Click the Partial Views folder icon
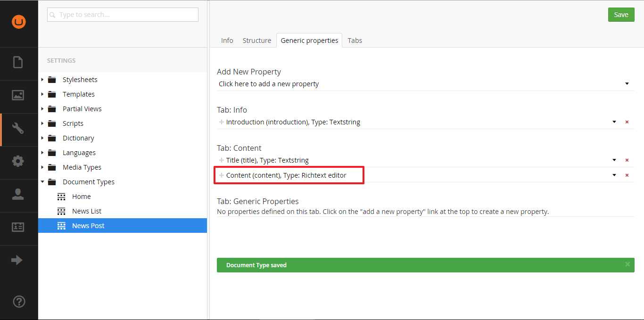This screenshot has height=320, width=644. point(52,109)
